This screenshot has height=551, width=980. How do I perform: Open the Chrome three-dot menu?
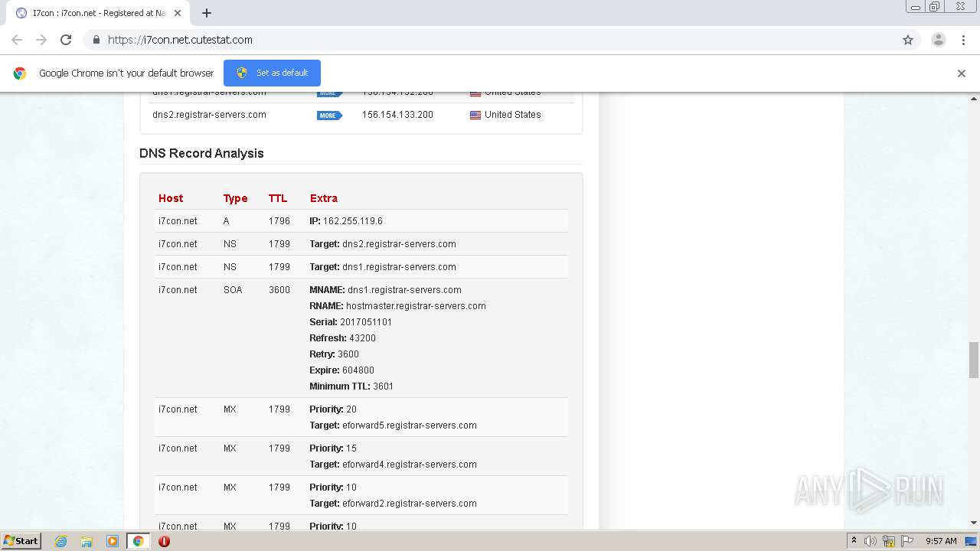point(963,40)
